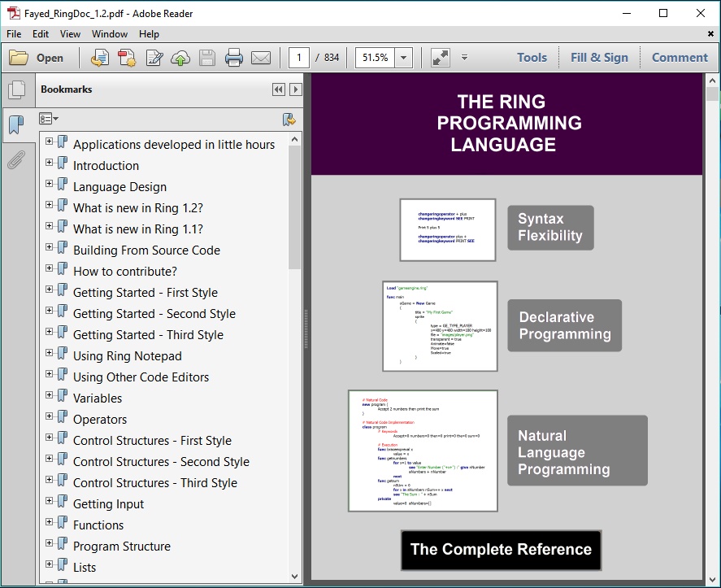Open the zoom level dropdown arrow
Image resolution: width=721 pixels, height=588 pixels.
403,58
